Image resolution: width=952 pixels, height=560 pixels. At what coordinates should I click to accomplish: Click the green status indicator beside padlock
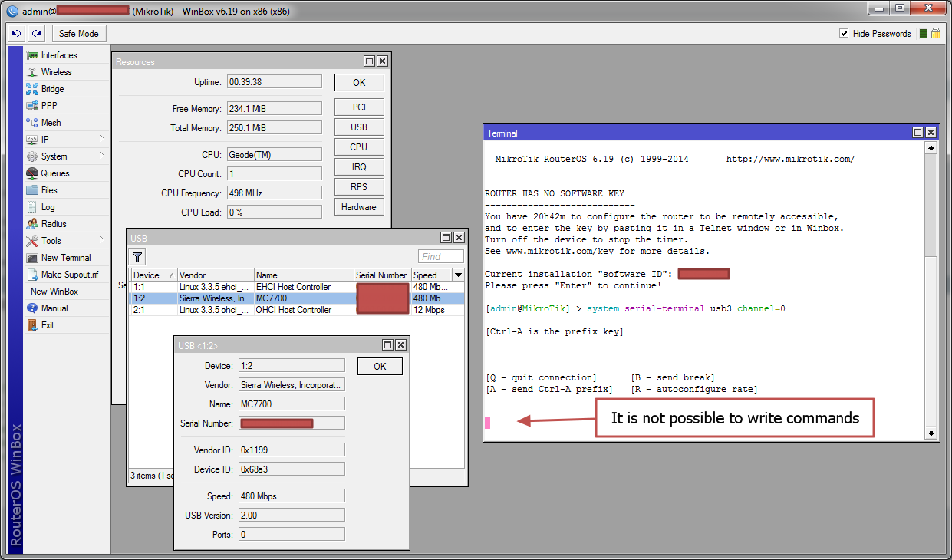(924, 34)
